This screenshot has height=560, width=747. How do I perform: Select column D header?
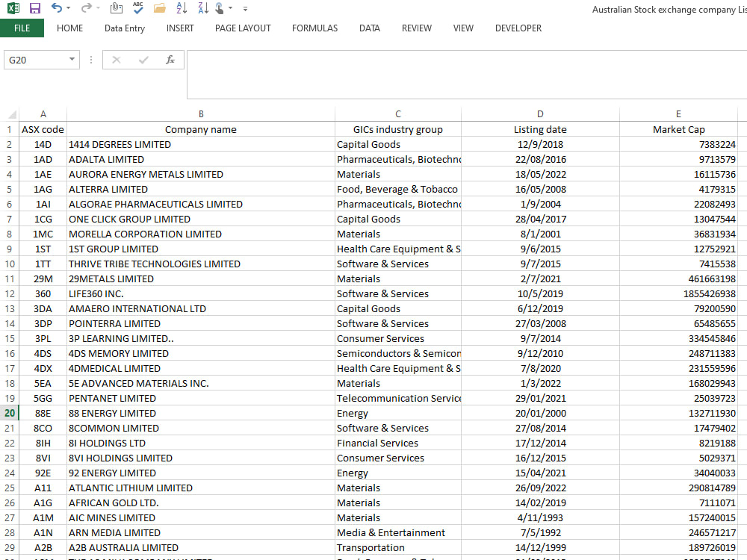540,114
